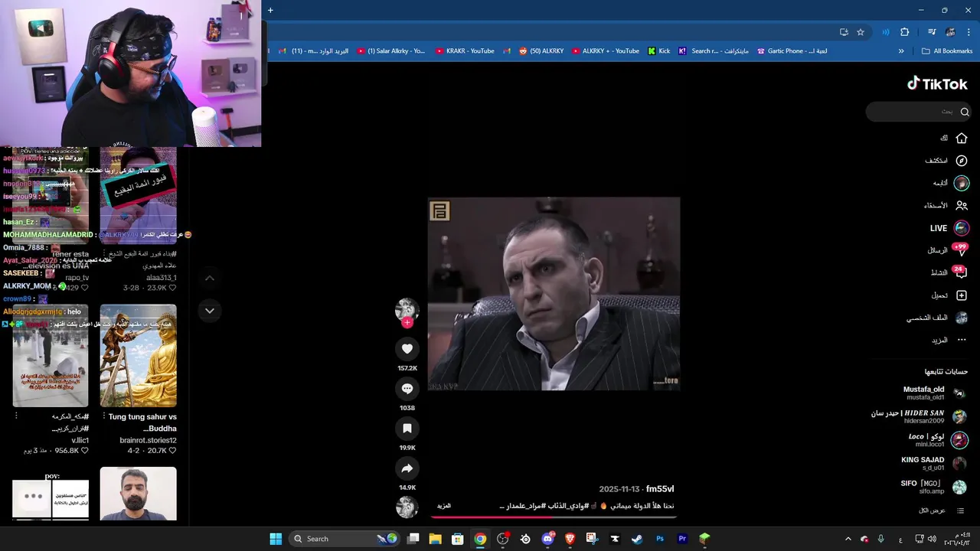Open the volume control in system tray
Image resolution: width=980 pixels, height=551 pixels.
[932, 539]
